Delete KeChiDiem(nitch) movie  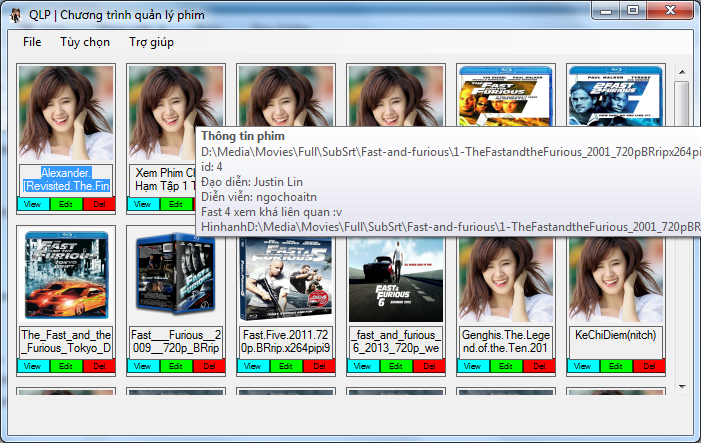649,366
